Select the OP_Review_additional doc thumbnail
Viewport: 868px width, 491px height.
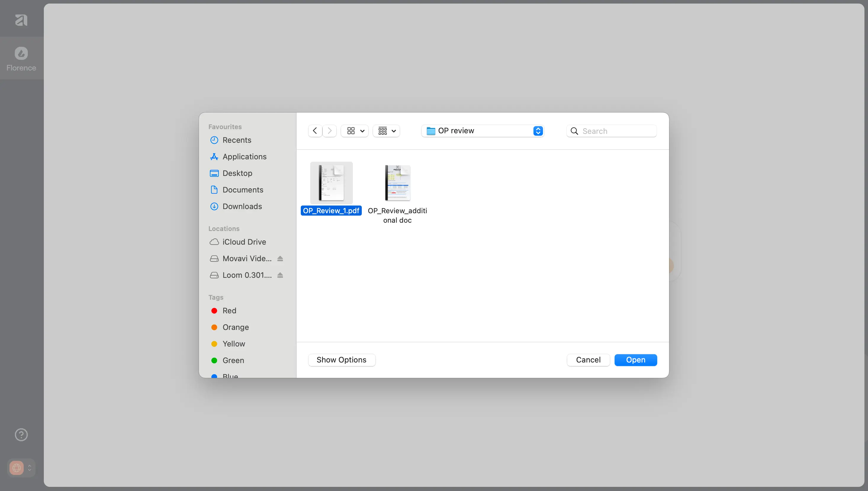[x=397, y=183]
